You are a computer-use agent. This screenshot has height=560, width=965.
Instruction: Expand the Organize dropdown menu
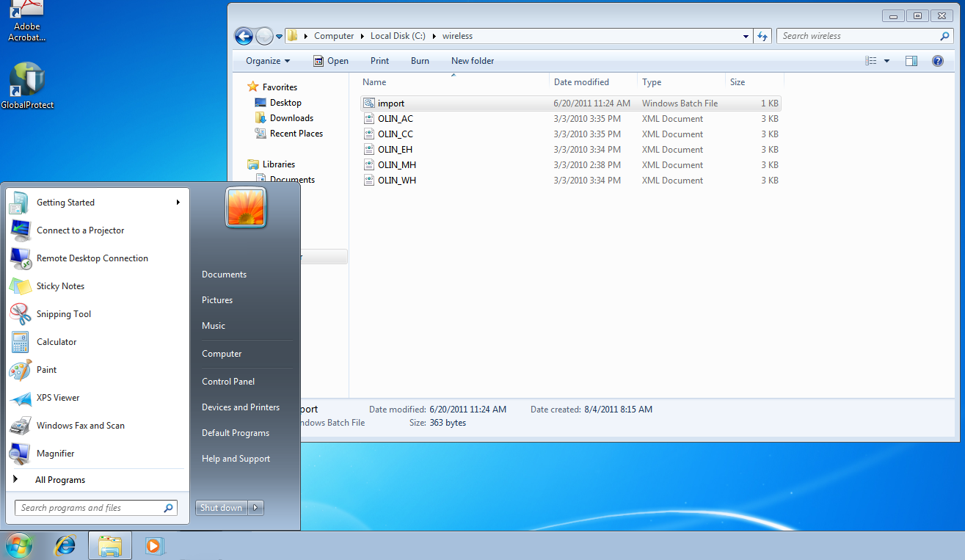[268, 61]
